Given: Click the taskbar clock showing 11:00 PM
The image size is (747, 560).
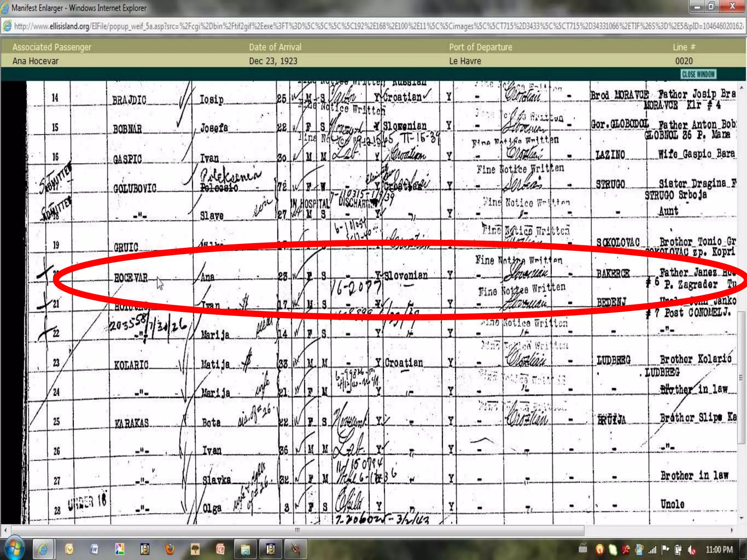Looking at the screenshot, I should [719, 549].
